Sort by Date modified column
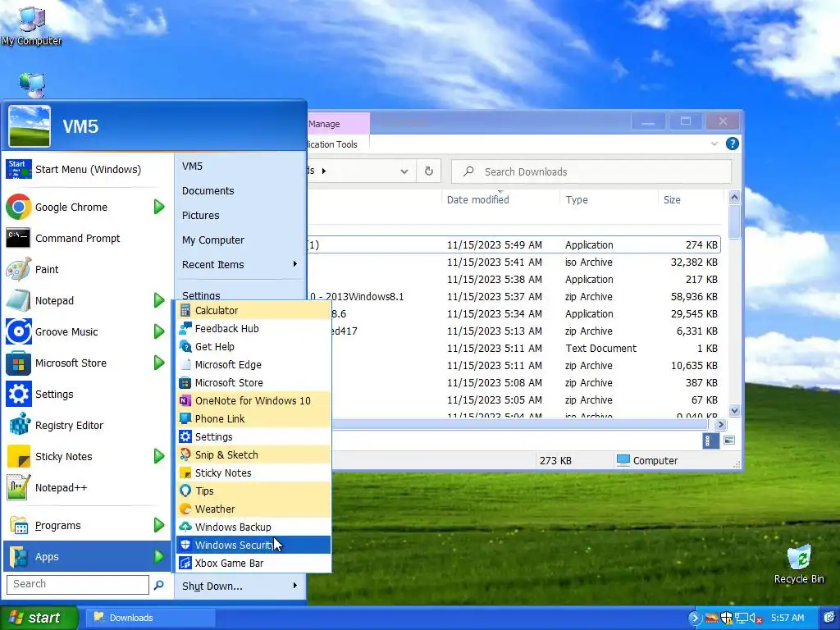 (x=478, y=200)
